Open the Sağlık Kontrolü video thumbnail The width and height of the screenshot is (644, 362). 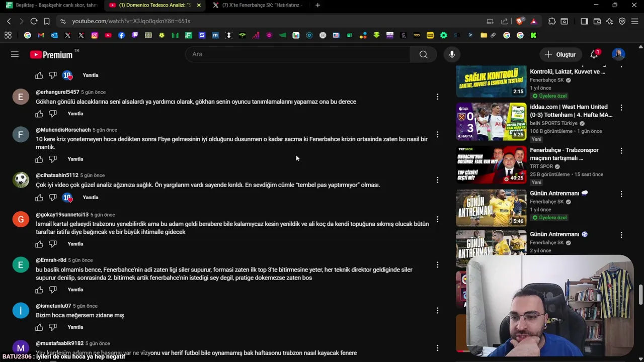pyautogui.click(x=491, y=81)
